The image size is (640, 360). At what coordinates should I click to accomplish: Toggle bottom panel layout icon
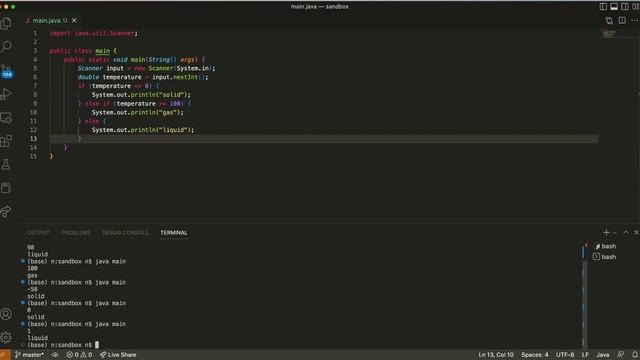[x=614, y=7]
